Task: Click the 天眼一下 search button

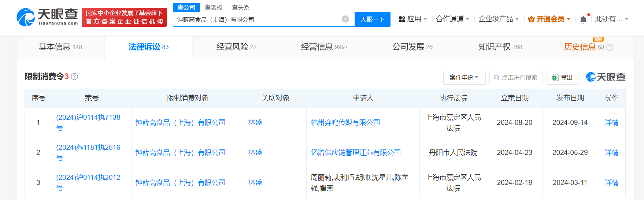Action: tap(373, 19)
